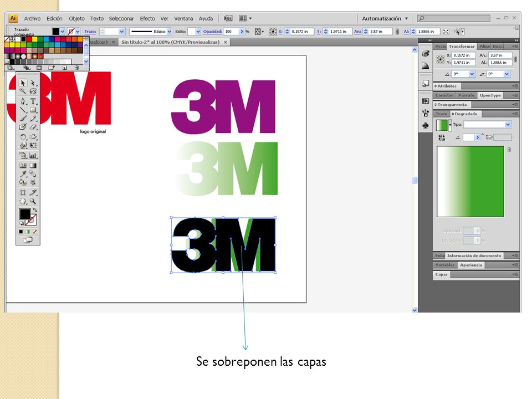This screenshot has height=399, width=532.
Task: Select the Hand tool
Action: tap(23, 201)
